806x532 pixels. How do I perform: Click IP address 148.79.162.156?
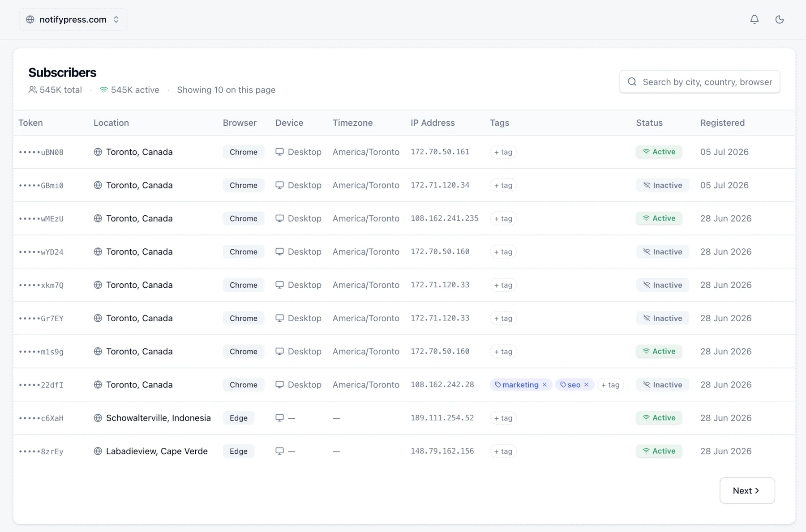coord(442,451)
